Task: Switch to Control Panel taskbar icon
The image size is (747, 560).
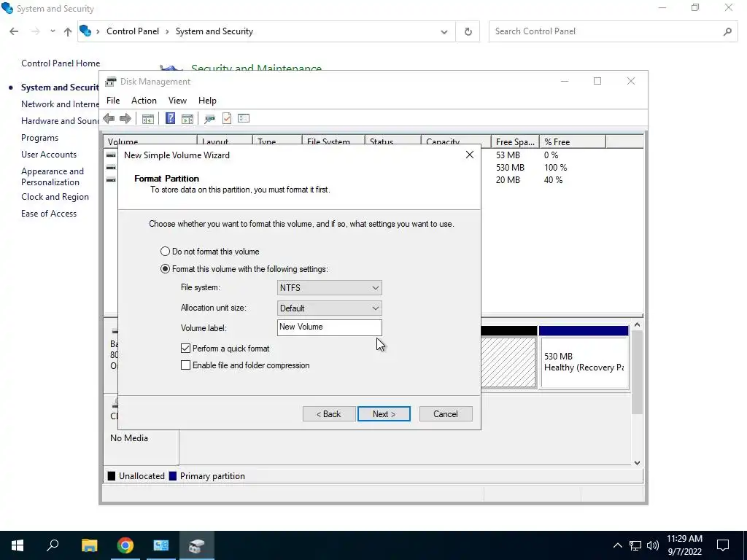Action: 160,545
